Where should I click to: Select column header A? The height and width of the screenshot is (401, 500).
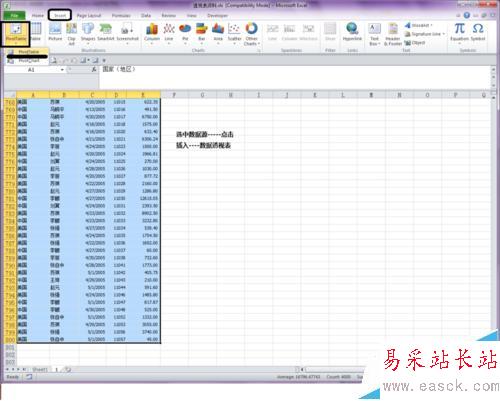tap(33, 95)
